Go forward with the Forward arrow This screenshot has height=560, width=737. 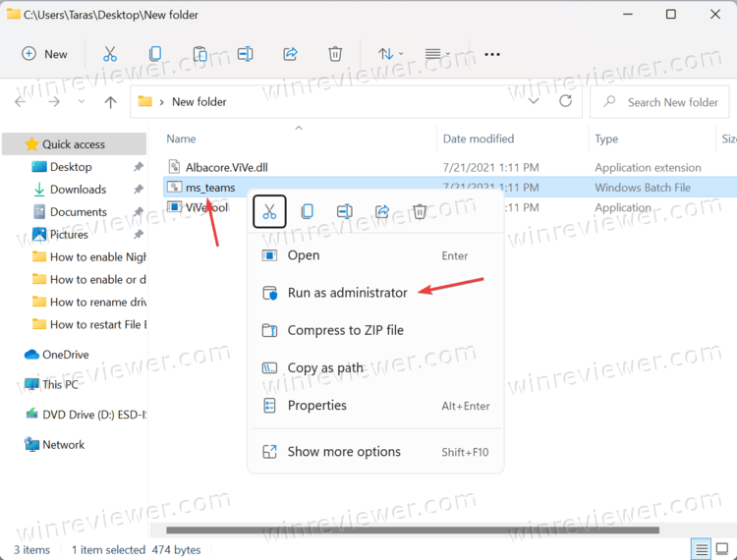[x=54, y=102]
